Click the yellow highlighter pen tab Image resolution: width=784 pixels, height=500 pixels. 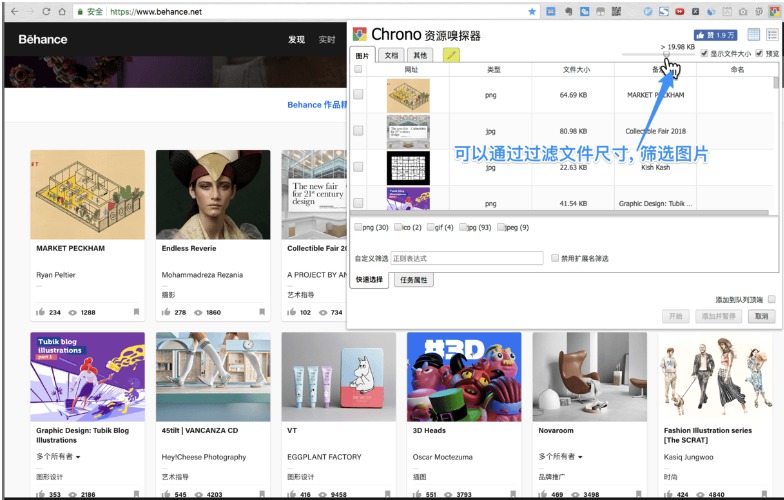(451, 55)
